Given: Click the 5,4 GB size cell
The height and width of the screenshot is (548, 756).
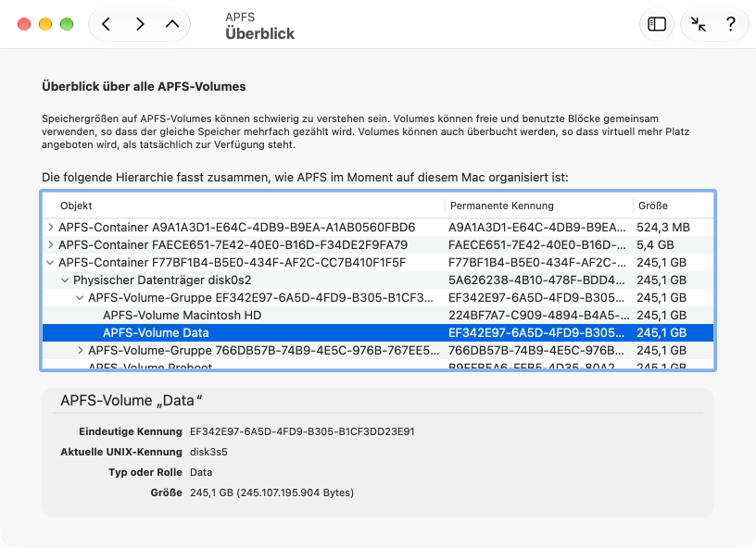Looking at the screenshot, I should tap(655, 245).
